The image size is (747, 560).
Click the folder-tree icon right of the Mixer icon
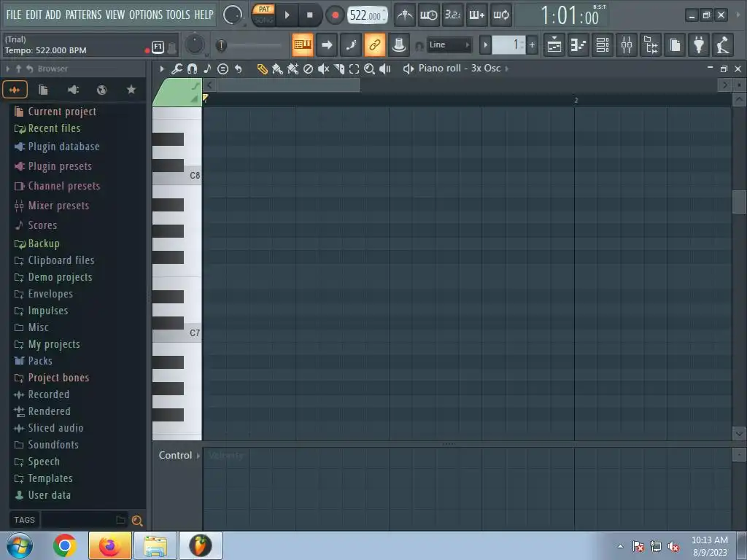pyautogui.click(x=651, y=45)
